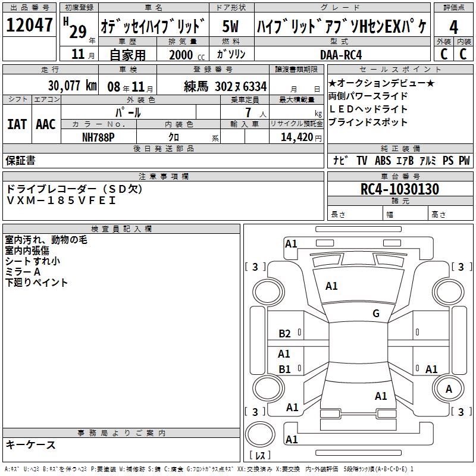This screenshot has width=476, height=476.
Task: Select the inspector note 室内内張傷
Action: 27,250
